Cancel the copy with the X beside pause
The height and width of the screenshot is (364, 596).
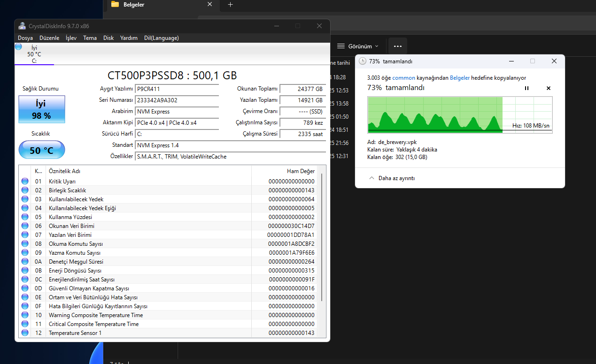click(548, 88)
